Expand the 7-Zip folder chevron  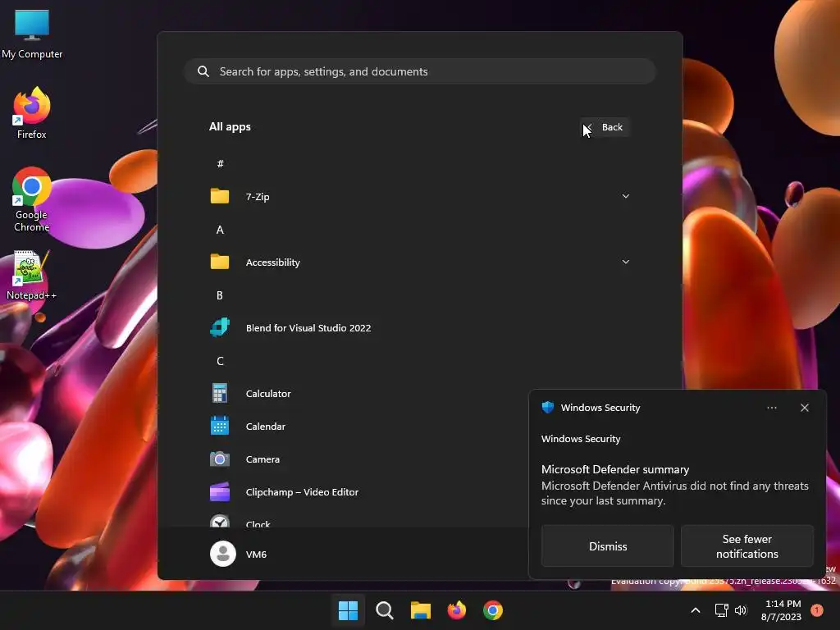(x=626, y=197)
